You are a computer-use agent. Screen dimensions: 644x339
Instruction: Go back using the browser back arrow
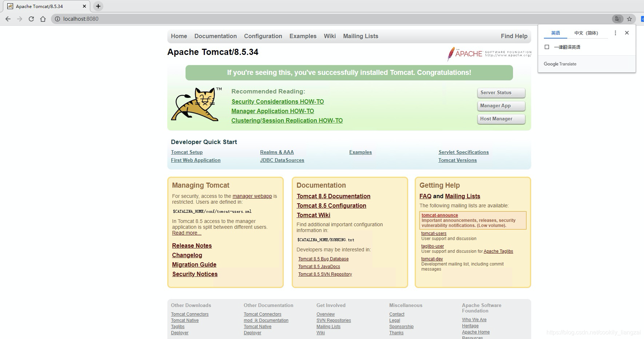click(x=8, y=19)
